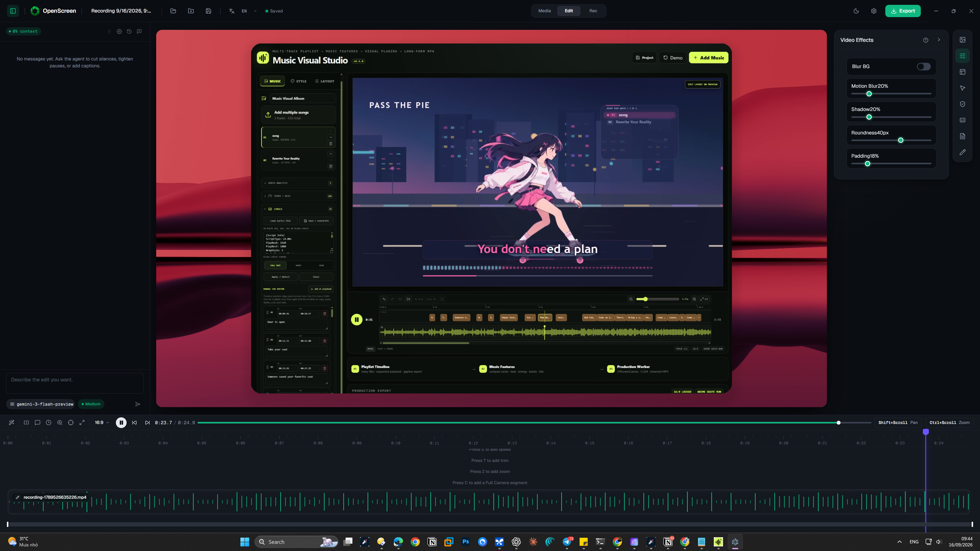This screenshot has height=551, width=980.
Task: Change the Medium effort level selector
Action: (91, 404)
